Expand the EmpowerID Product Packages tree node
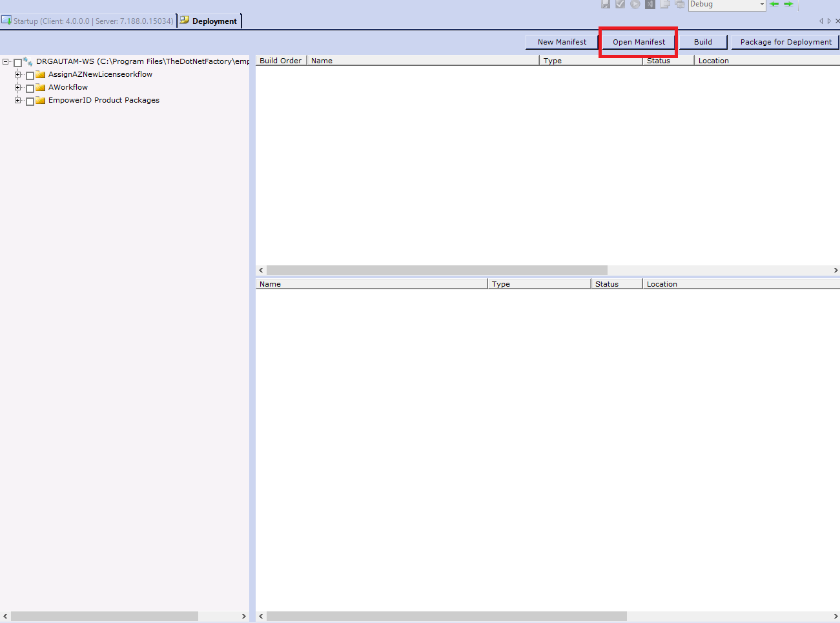This screenshot has height=623, width=840. coord(17,100)
